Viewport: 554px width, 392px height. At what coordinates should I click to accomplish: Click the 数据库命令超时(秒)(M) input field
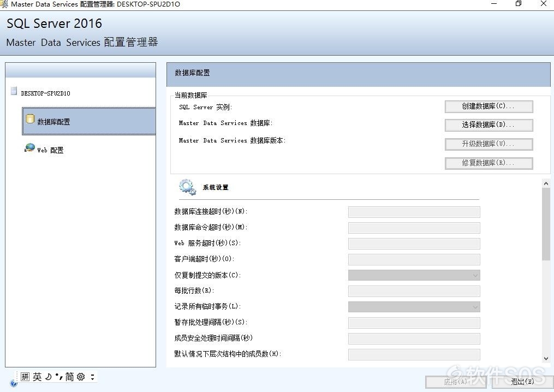(414, 228)
